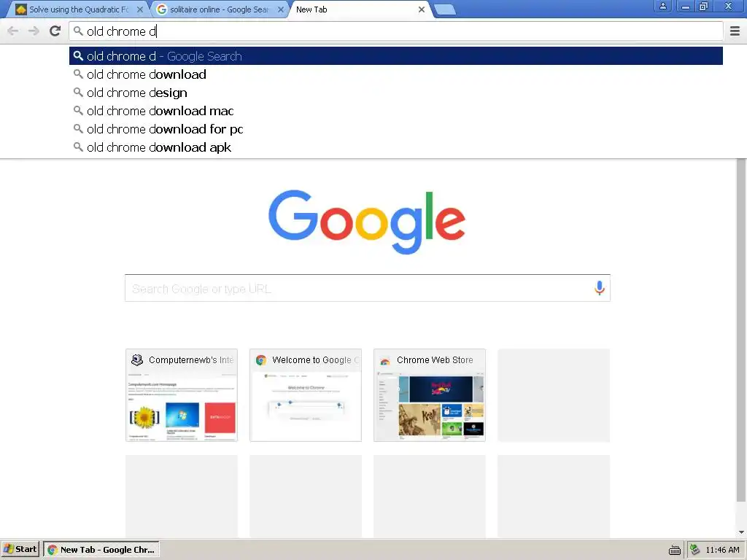Click 'New Tab - Google Chrome' taskbar button
Image resolution: width=747 pixels, height=560 pixels.
(101, 550)
